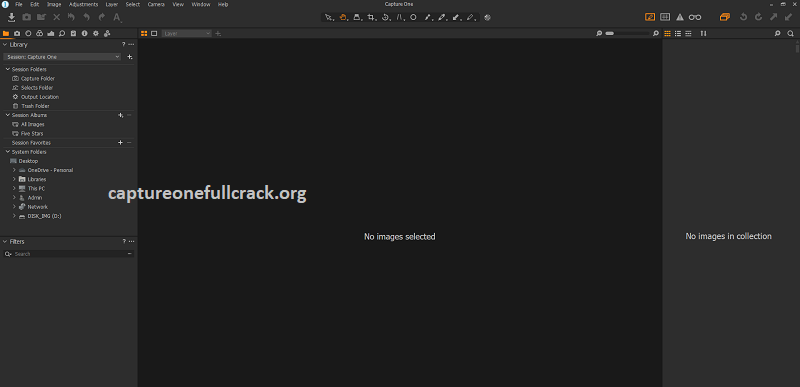Collapse the Filters panel
Image resolution: width=800 pixels, height=387 pixels.
point(5,242)
